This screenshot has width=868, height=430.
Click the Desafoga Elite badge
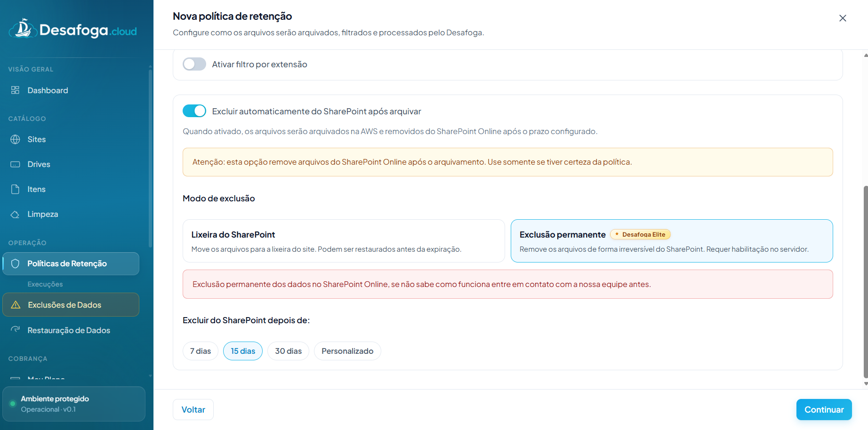(x=640, y=234)
